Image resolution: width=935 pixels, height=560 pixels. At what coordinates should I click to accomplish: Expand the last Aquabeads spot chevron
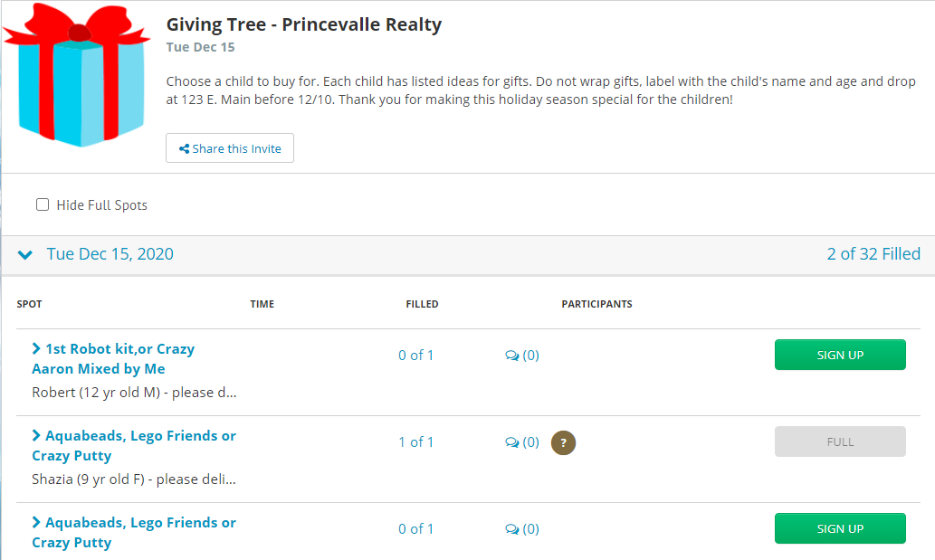coord(36,522)
